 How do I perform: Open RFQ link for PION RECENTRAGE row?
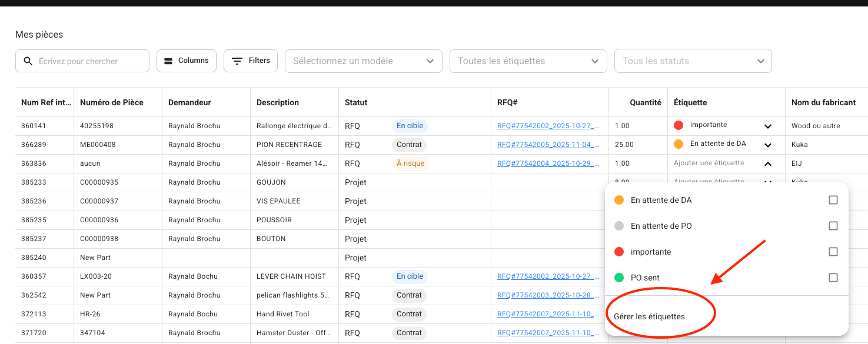(548, 145)
